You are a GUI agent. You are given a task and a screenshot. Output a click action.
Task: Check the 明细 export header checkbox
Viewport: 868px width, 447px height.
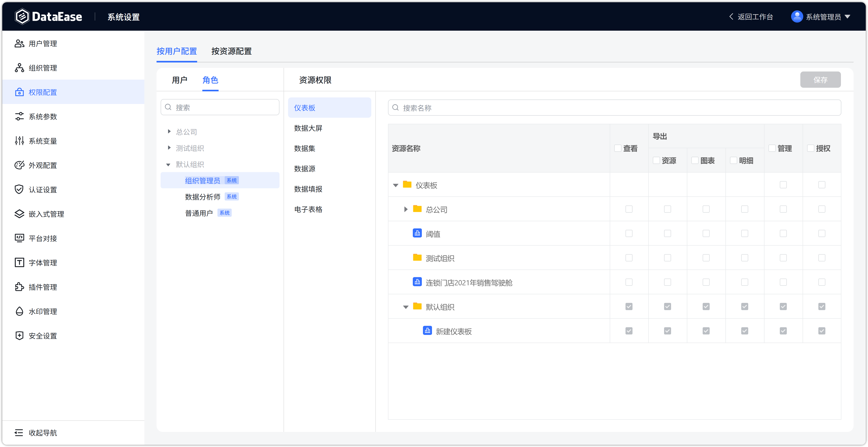tap(734, 160)
